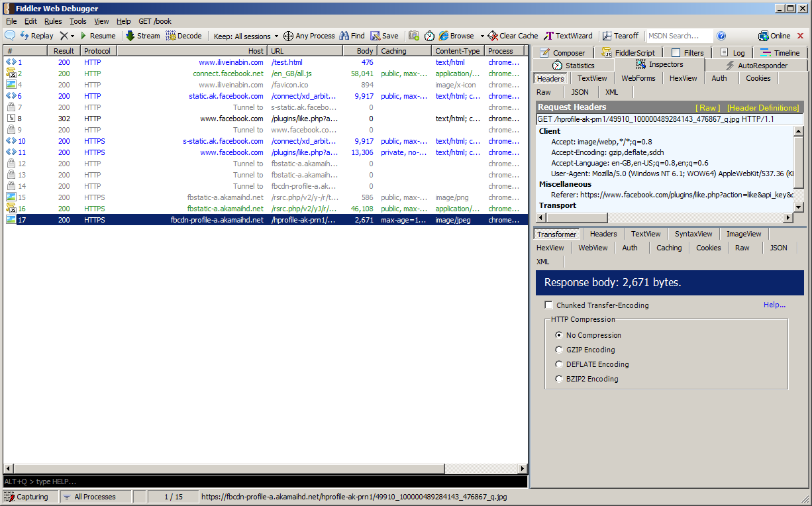Viewport: 812px width, 506px height.
Task: Enable Chunked Transfer-Encoding checkbox
Action: [x=548, y=305]
